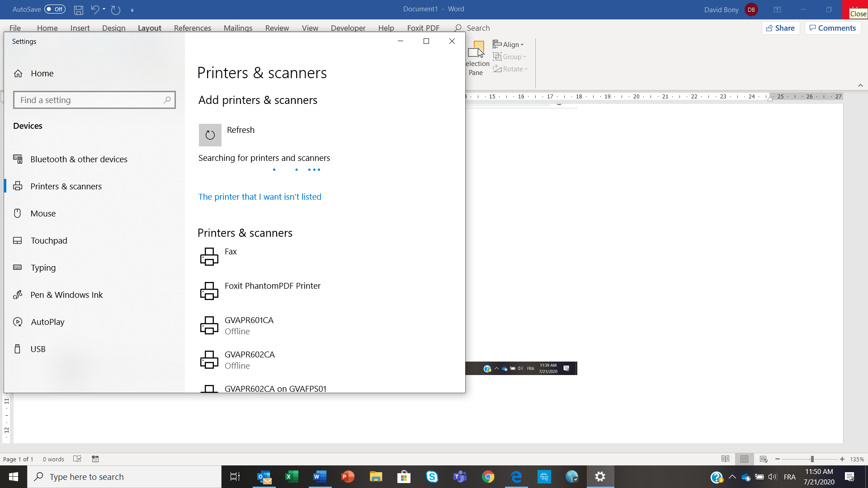Open Microsoft Teams from the taskbar
The height and width of the screenshot is (488, 868).
(x=460, y=477)
